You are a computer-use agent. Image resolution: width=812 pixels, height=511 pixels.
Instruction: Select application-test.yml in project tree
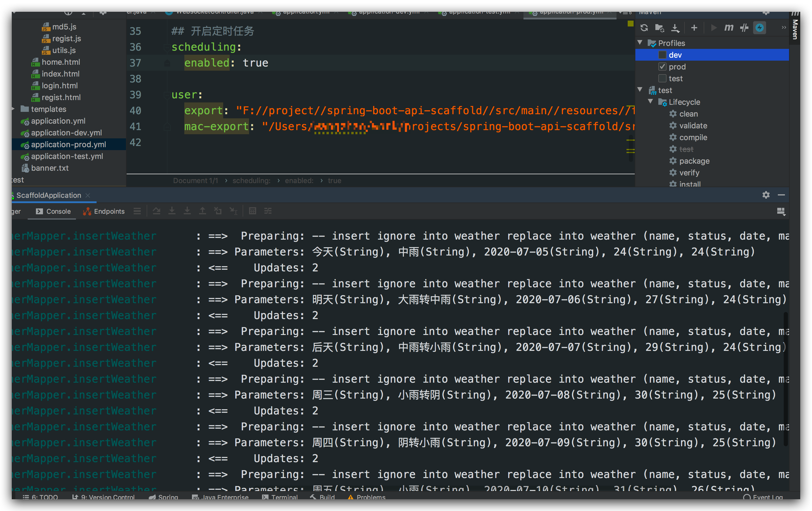67,156
